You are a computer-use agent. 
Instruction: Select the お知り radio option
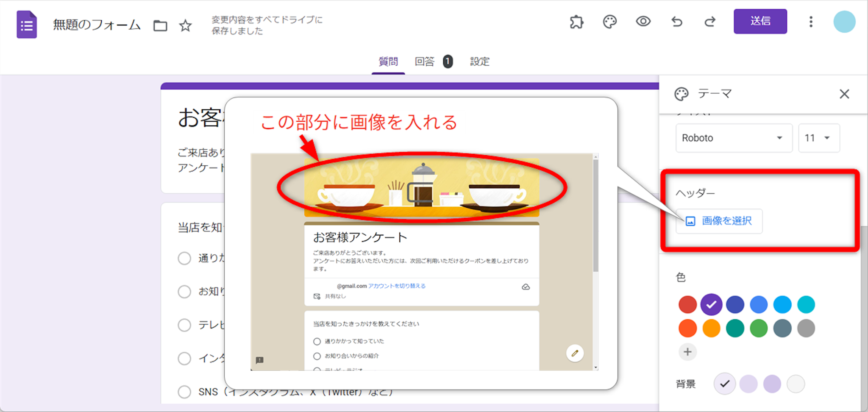184,292
